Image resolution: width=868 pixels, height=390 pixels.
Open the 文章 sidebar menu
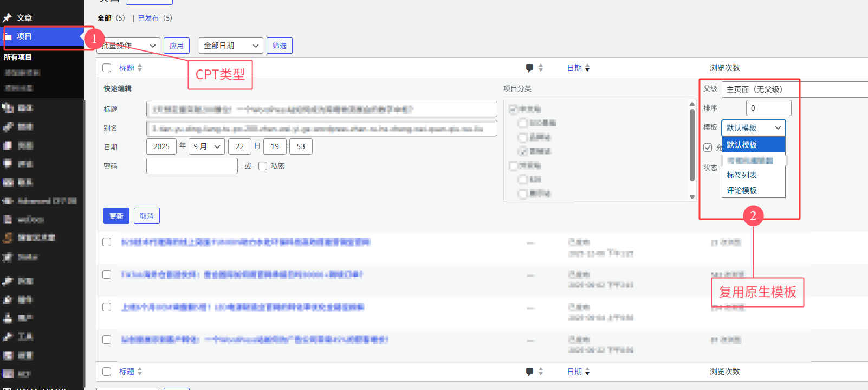pos(42,18)
